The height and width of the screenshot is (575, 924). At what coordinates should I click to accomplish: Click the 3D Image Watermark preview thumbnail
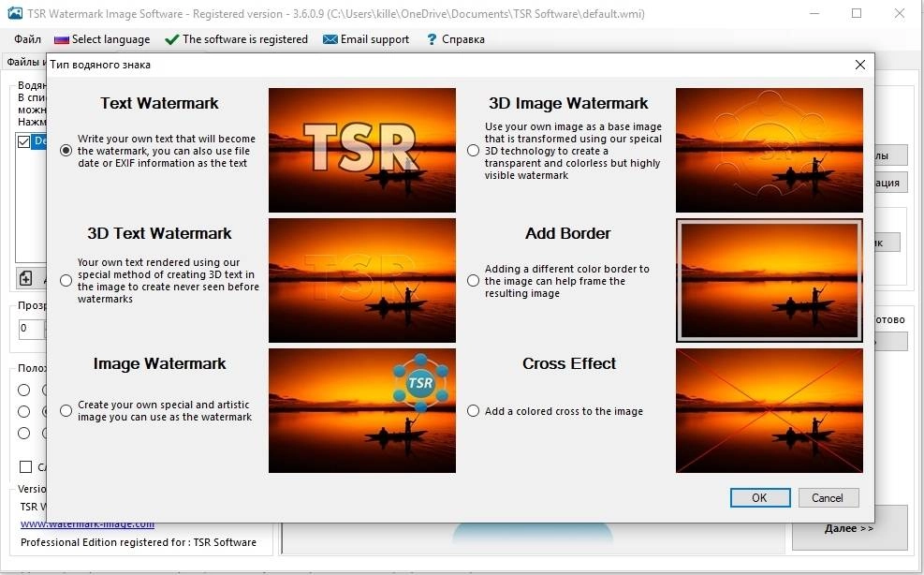coord(769,151)
